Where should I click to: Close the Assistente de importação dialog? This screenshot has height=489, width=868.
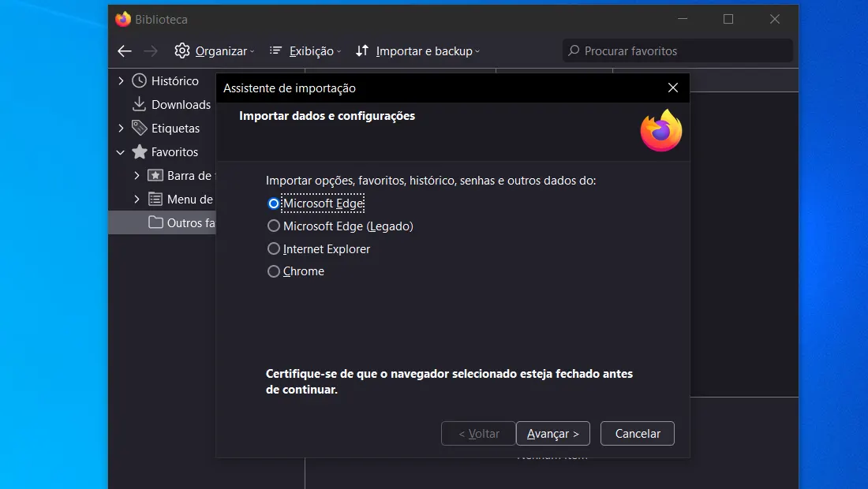point(672,88)
